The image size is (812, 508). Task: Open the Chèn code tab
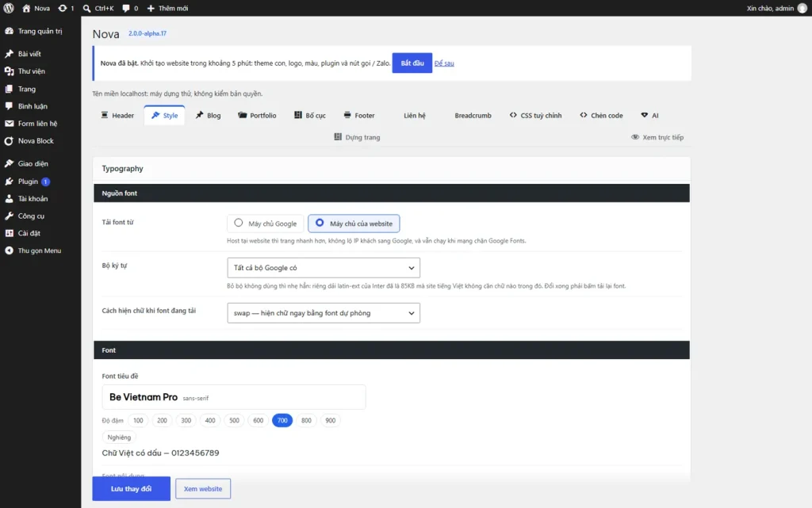601,116
